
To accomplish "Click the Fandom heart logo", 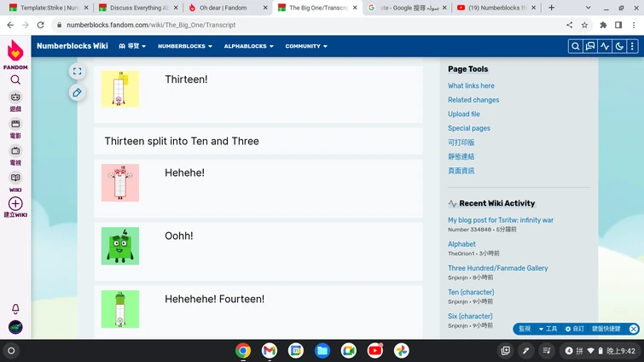I will click(15, 50).
